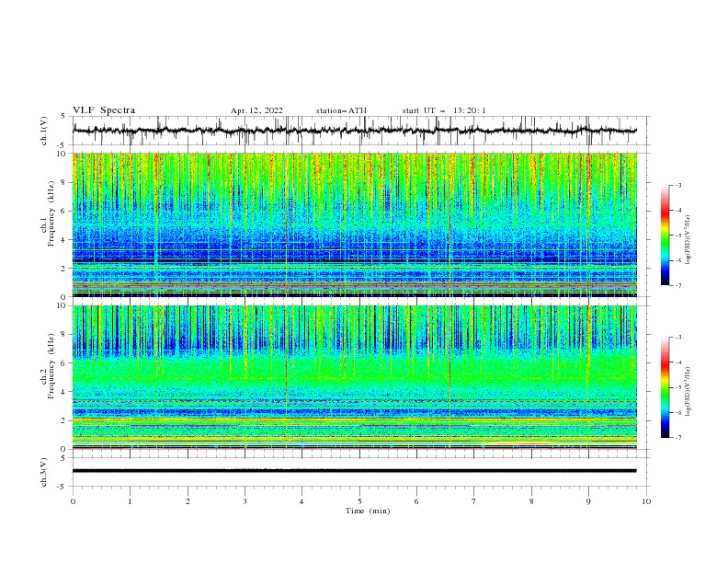Click the 'start UT = 13:20:1' text
This screenshot has width=728, height=563.
click(444, 110)
